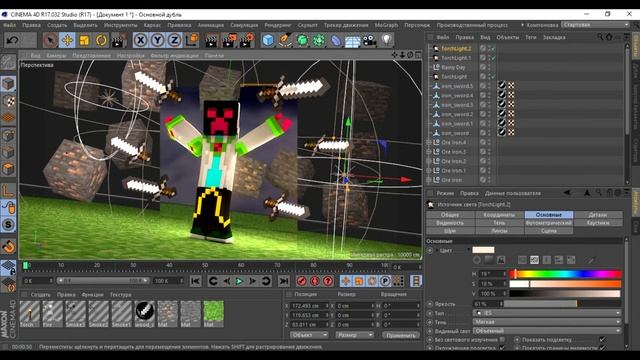Add a Camera object

click(369, 40)
